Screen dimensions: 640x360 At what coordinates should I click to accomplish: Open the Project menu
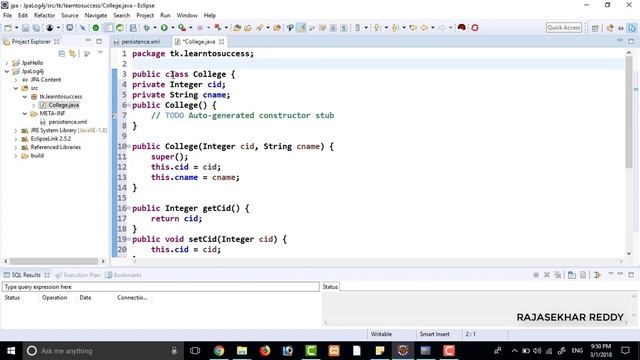(145, 15)
